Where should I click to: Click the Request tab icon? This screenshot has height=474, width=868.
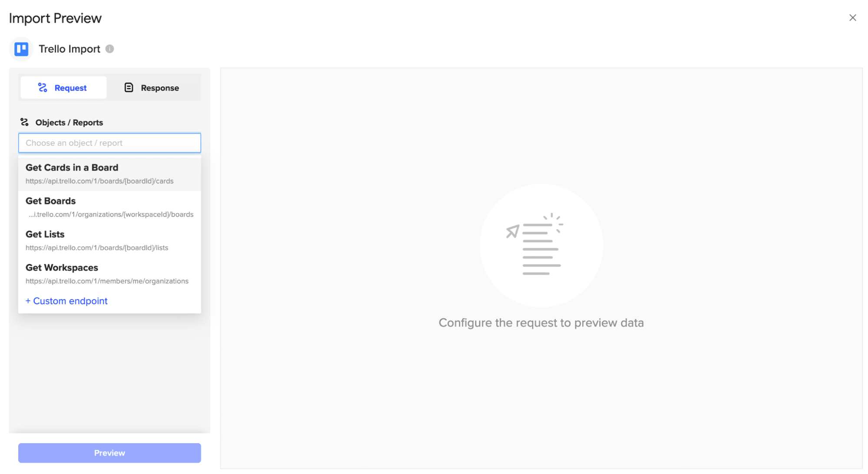pyautogui.click(x=44, y=88)
